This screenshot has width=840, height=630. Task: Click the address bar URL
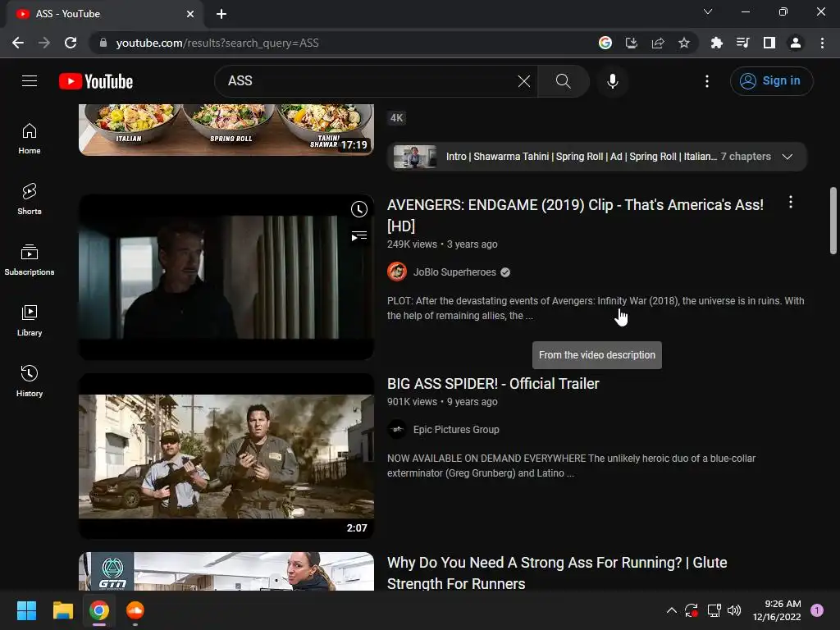pos(217,43)
